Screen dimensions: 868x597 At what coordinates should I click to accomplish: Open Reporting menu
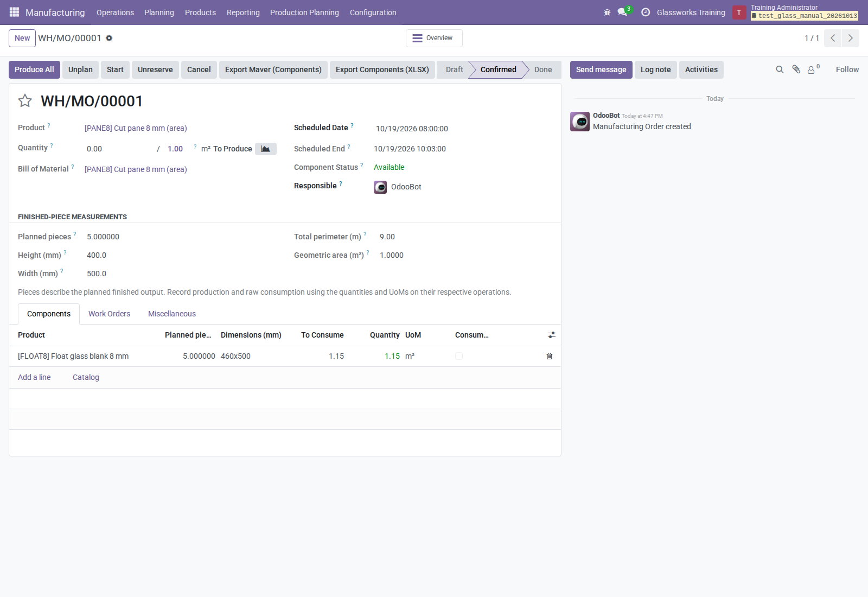(x=243, y=12)
